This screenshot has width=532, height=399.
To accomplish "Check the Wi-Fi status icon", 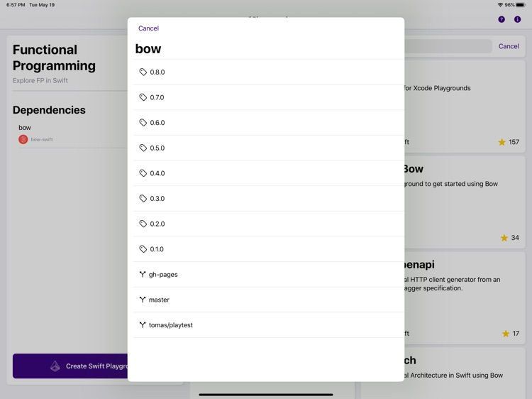I will click(x=500, y=5).
